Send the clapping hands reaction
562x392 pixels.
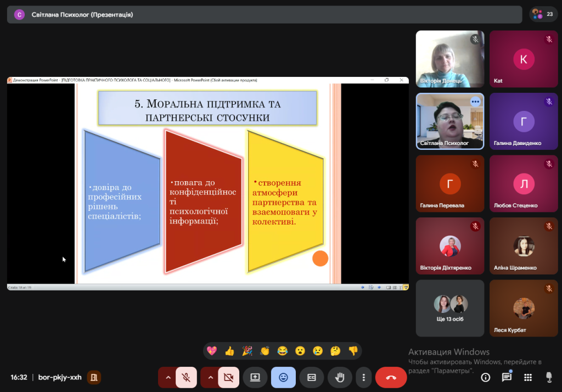pos(265,350)
